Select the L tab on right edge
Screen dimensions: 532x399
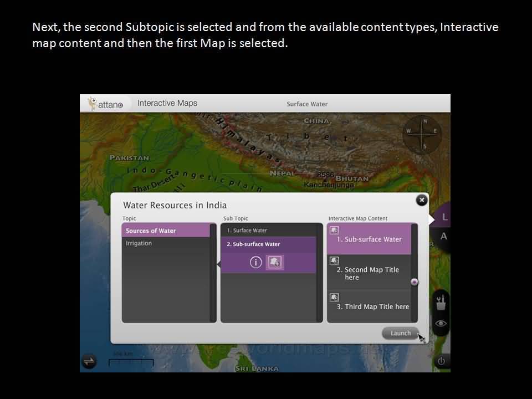coord(444,218)
